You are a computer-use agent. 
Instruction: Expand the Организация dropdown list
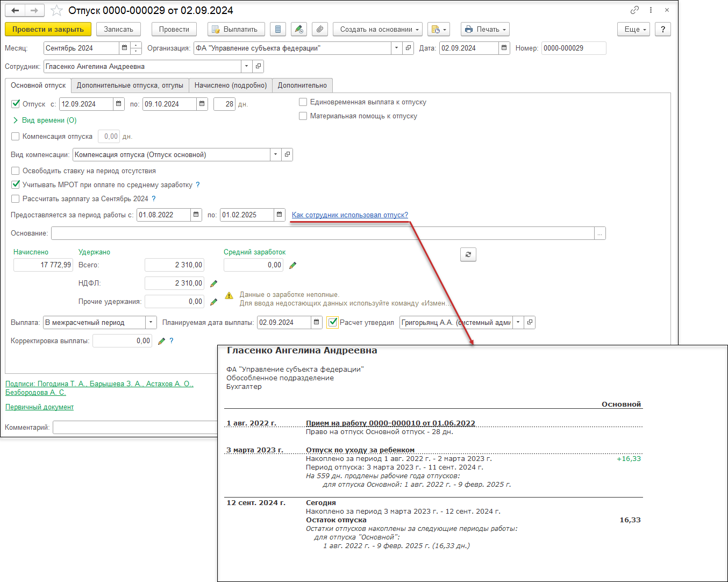click(396, 48)
